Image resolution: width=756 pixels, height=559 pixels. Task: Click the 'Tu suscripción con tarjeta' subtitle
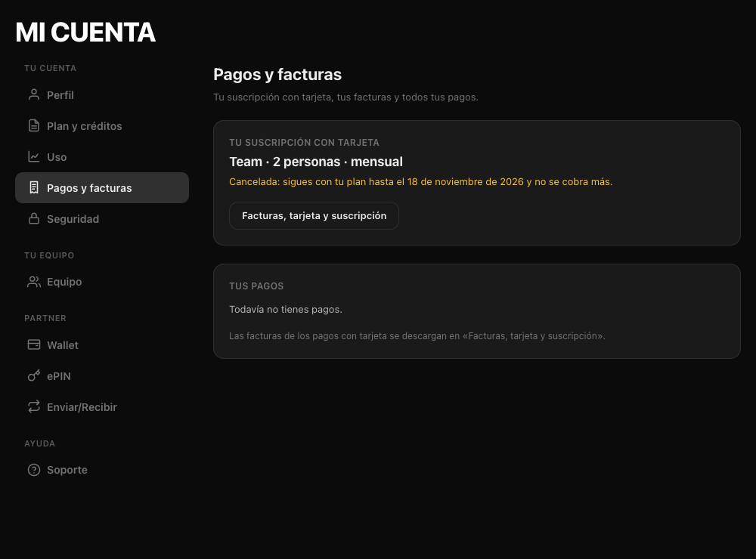345,97
